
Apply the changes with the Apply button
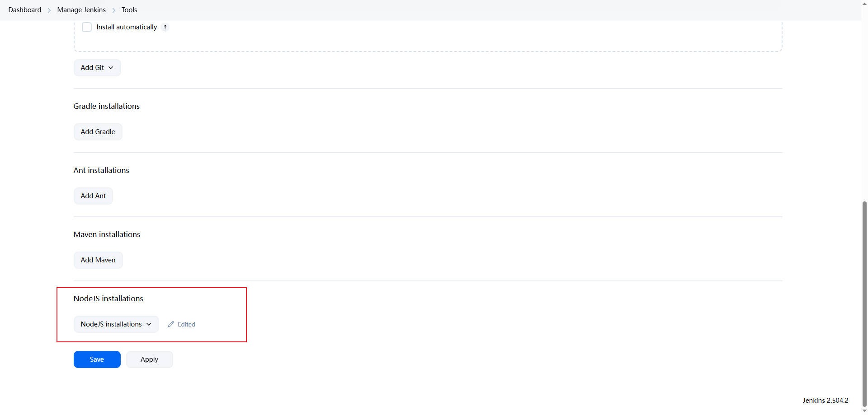(x=149, y=359)
